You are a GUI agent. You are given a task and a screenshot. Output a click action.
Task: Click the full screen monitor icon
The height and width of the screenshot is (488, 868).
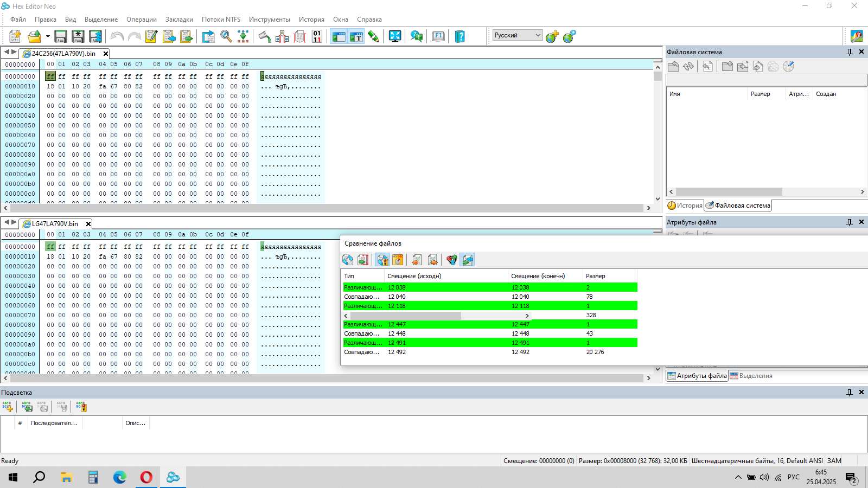tap(395, 36)
